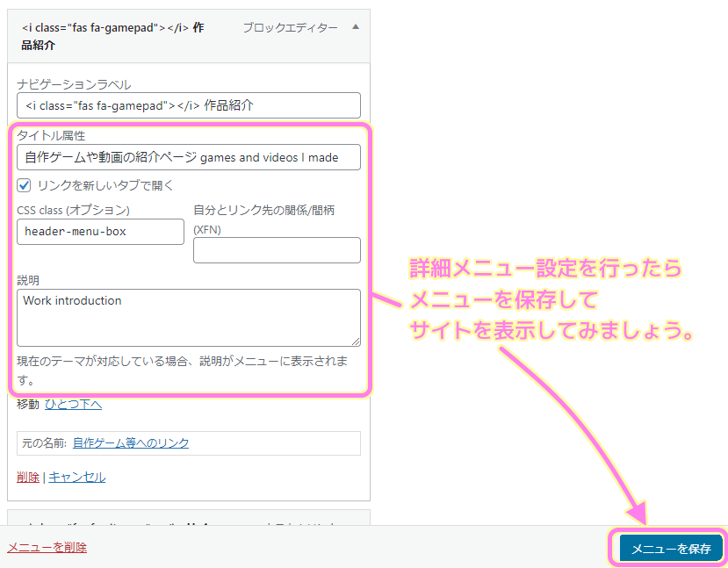Click the ブロックエディター item type label
Screen dimensions: 728x568
(x=290, y=28)
